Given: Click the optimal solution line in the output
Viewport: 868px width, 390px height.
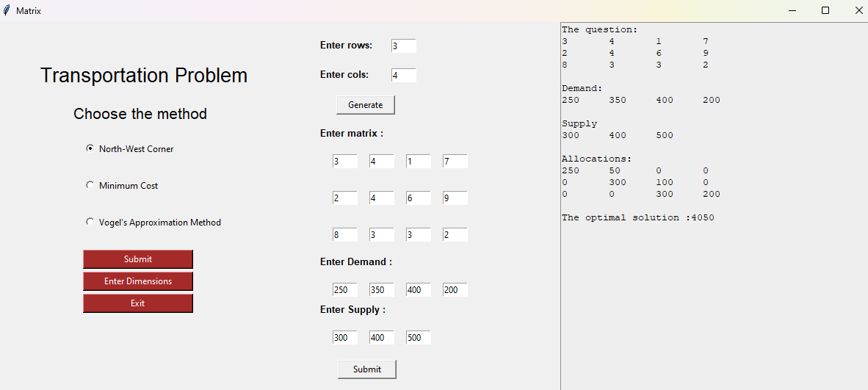Looking at the screenshot, I should 637,217.
